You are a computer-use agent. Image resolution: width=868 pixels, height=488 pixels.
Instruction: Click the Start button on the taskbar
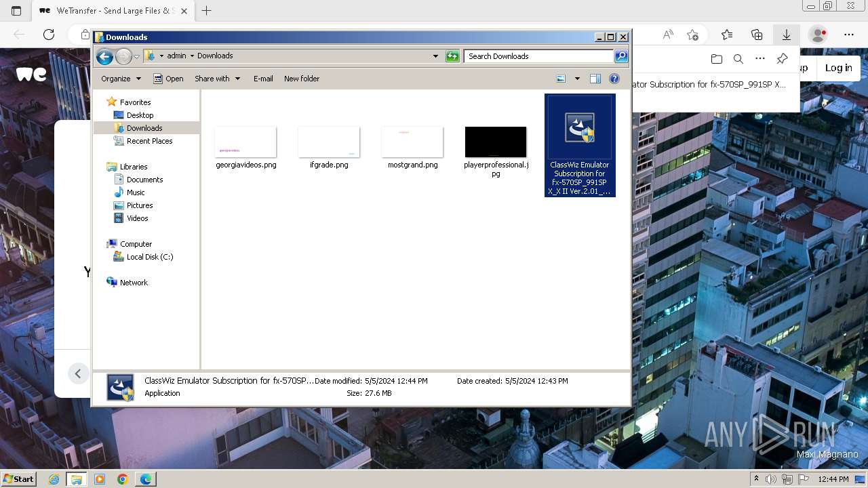click(18, 479)
